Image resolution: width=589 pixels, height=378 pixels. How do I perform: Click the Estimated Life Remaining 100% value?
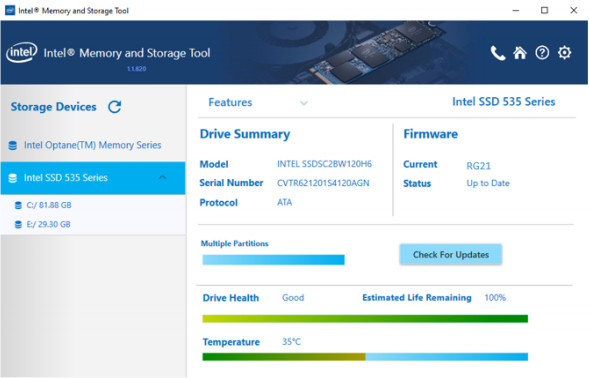pyautogui.click(x=495, y=298)
